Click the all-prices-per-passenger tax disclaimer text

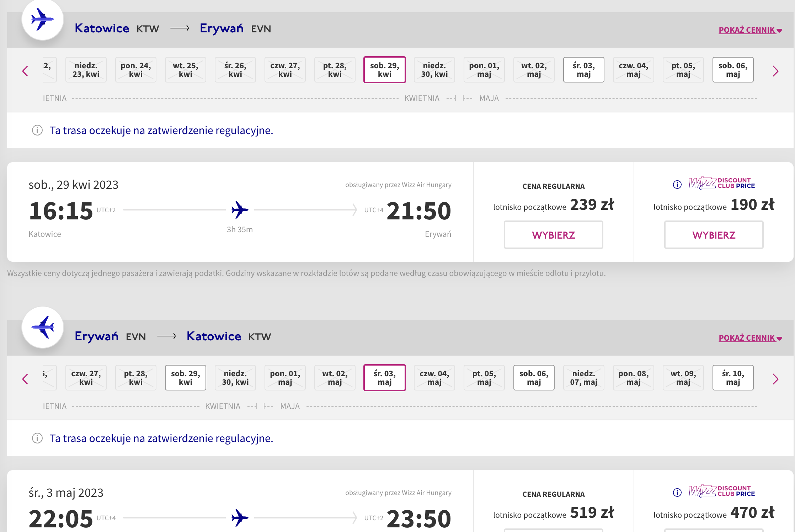coord(306,273)
